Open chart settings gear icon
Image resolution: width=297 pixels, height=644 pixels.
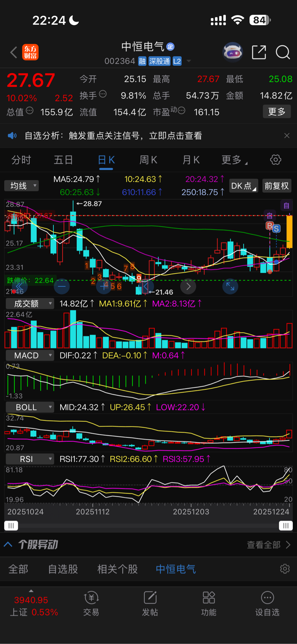275,160
